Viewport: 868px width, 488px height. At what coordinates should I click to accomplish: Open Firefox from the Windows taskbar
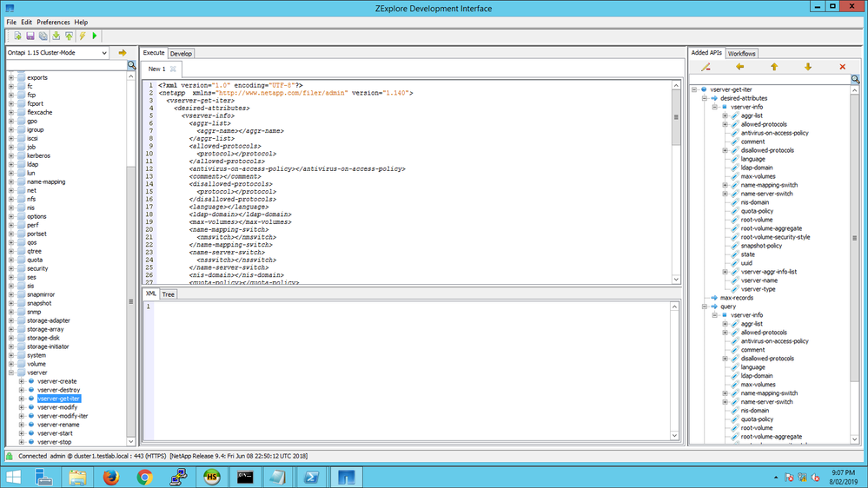(x=110, y=475)
